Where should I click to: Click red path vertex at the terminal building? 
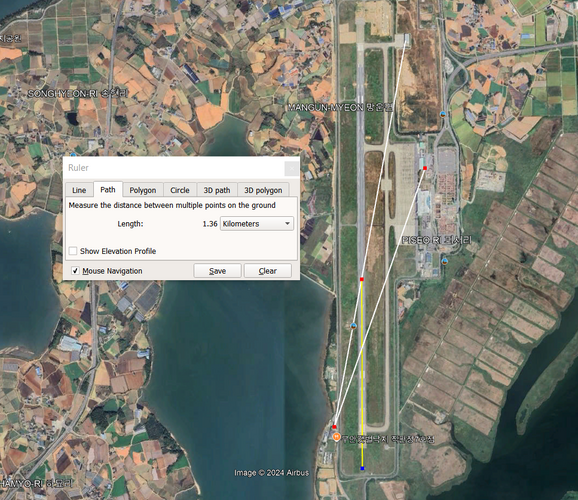coord(425,168)
